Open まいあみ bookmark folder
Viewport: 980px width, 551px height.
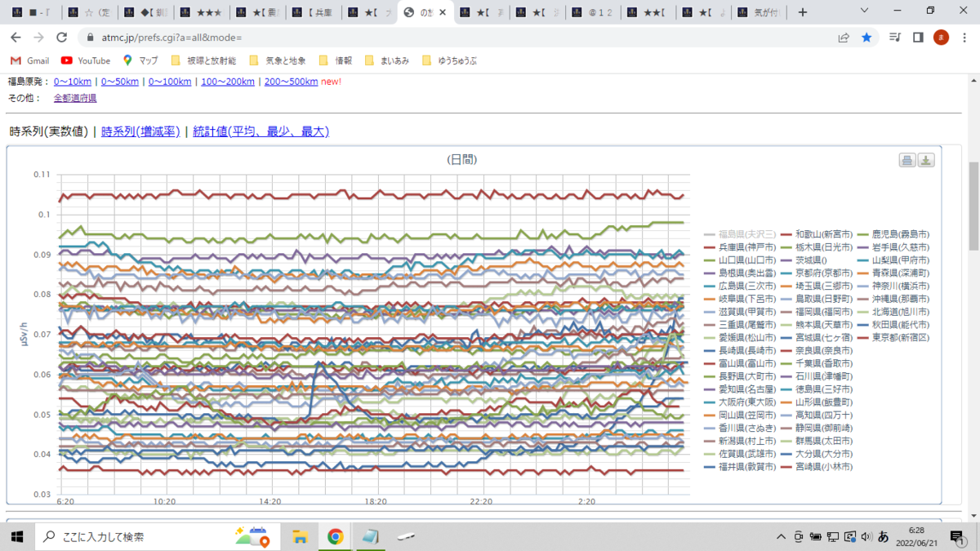point(386,60)
